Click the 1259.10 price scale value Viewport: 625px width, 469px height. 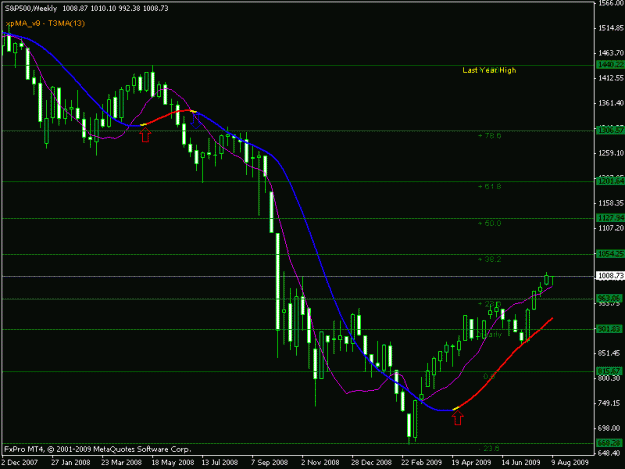(611, 153)
